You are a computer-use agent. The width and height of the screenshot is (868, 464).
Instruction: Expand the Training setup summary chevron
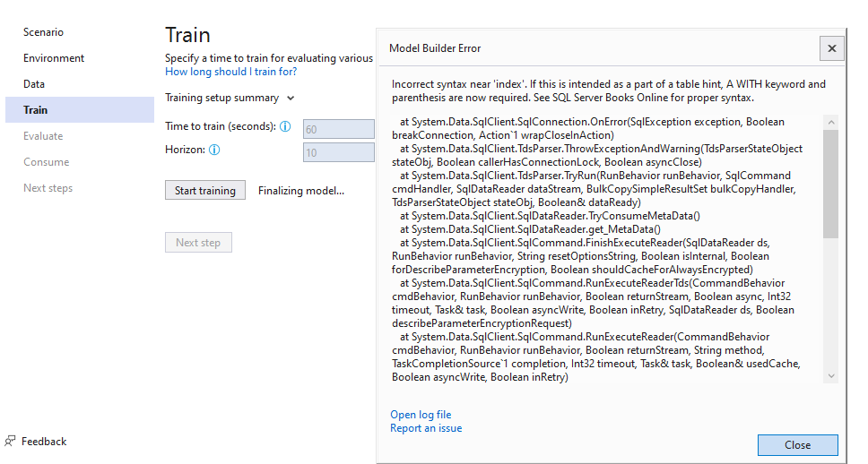tap(291, 99)
